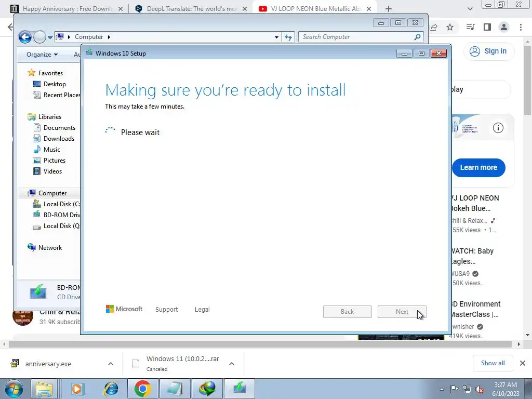The height and width of the screenshot is (399, 532).
Task: Click Show all downloads button
Action: pyautogui.click(x=493, y=363)
